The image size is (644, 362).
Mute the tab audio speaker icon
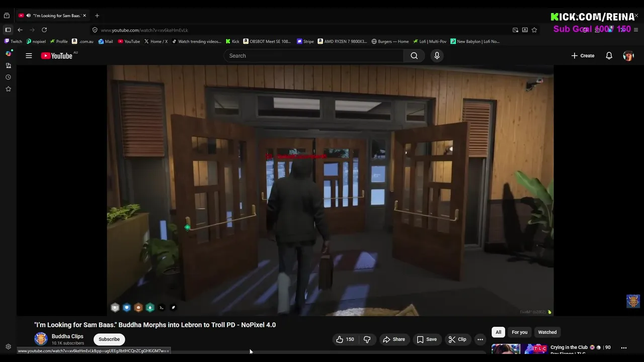coord(28,16)
